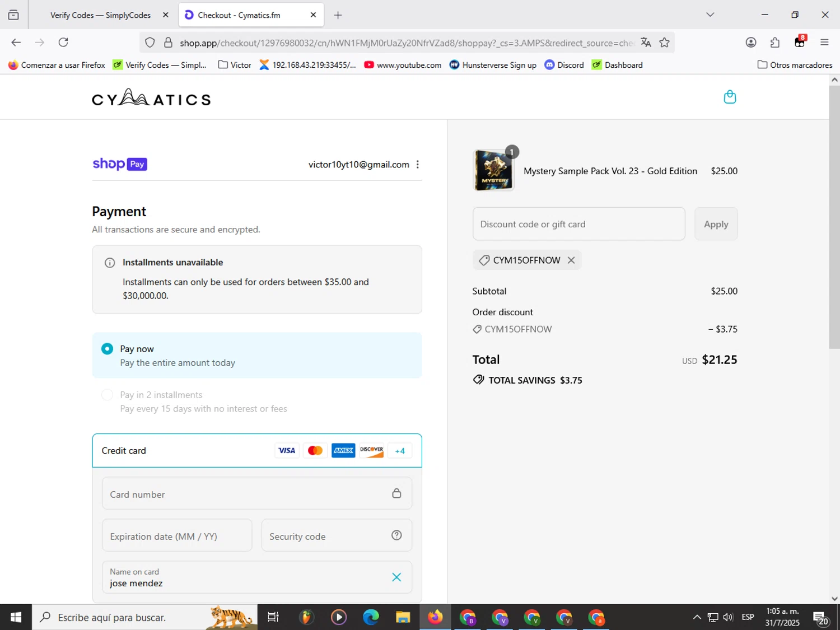The image size is (840, 630).
Task: Open the Windows Start menu
Action: tap(16, 617)
